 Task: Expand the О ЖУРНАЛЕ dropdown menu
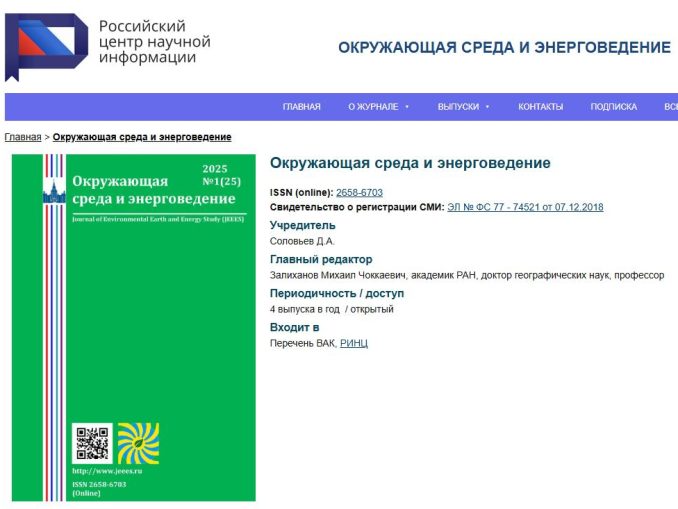[x=378, y=107]
